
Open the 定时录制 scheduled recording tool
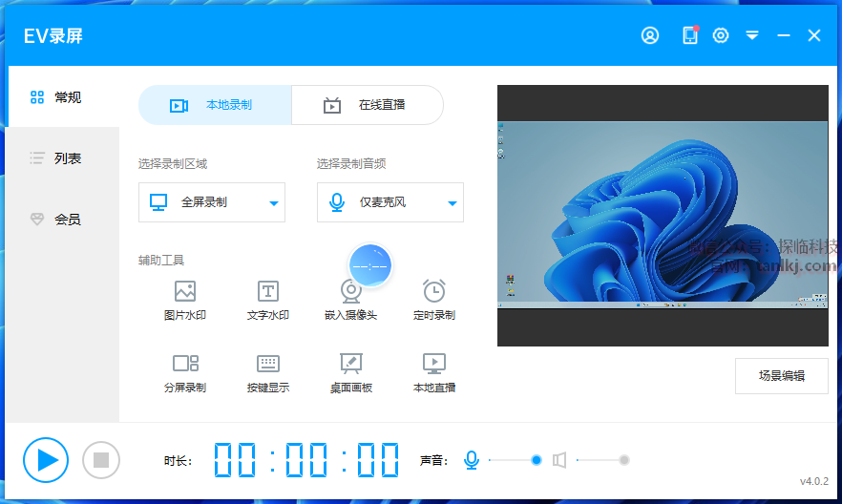(x=434, y=291)
